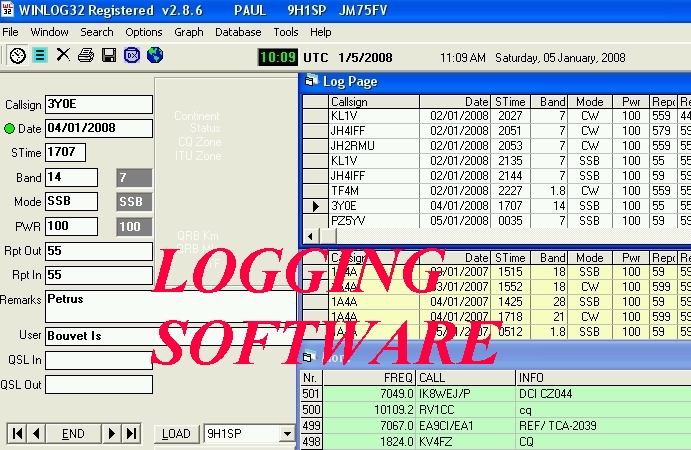
Task: Click the Date column header in Log Page
Action: 455,102
